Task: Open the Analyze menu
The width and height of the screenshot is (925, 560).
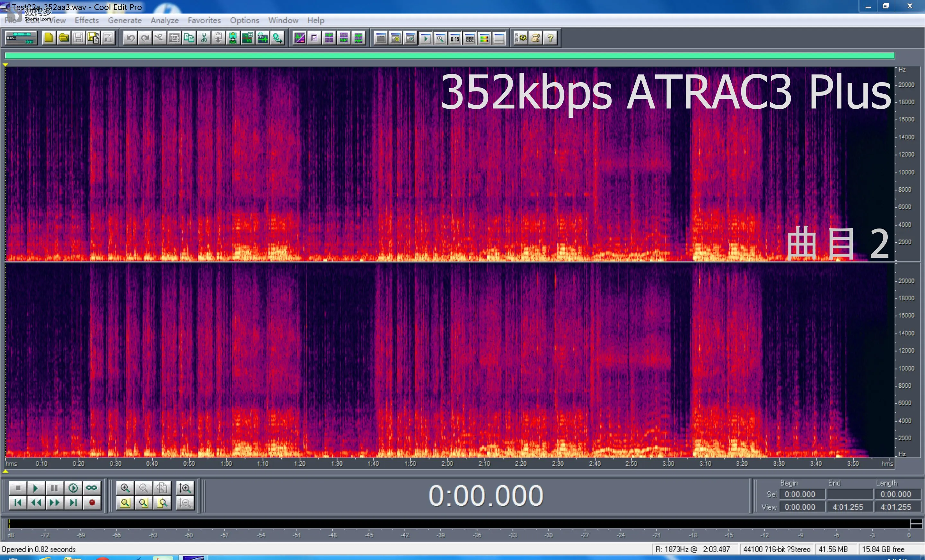Action: (164, 20)
